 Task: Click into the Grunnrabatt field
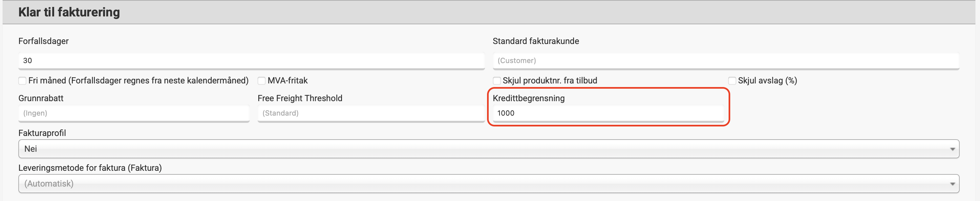click(134, 113)
